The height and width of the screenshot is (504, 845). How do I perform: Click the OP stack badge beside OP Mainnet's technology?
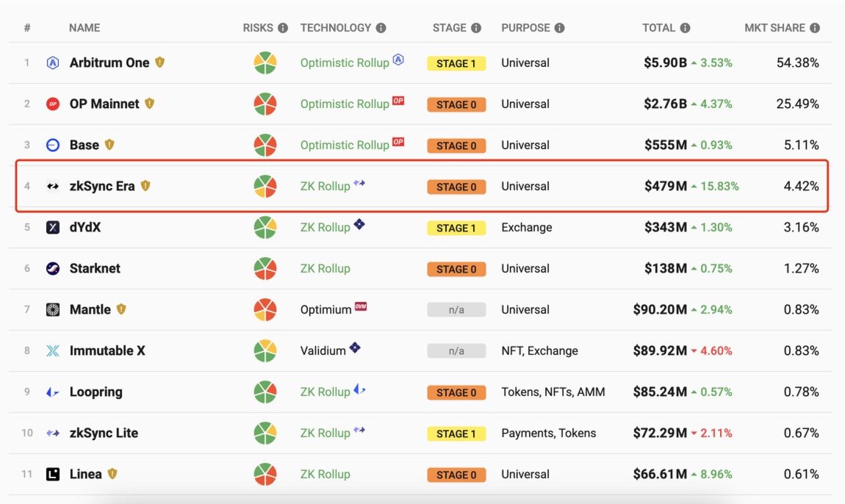pos(398,101)
